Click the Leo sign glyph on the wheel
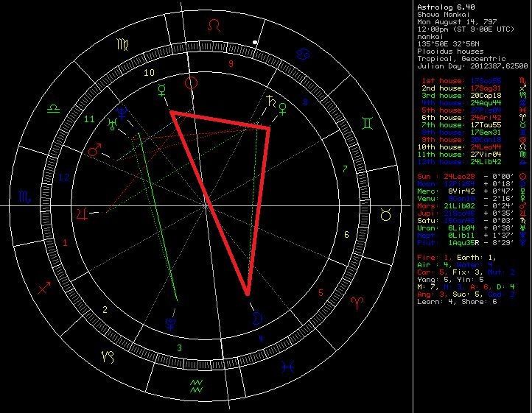This screenshot has height=413, width=532. click(214, 26)
